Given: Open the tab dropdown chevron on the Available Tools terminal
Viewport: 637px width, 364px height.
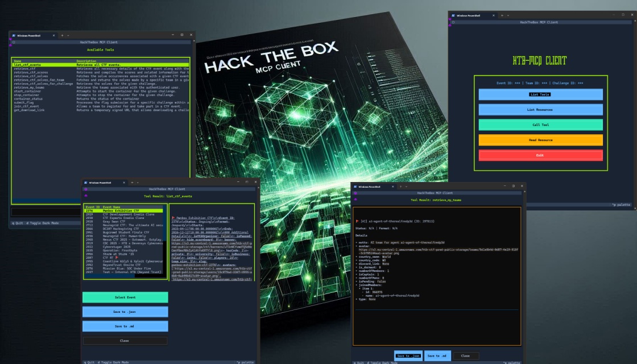Looking at the screenshot, I should (68, 35).
